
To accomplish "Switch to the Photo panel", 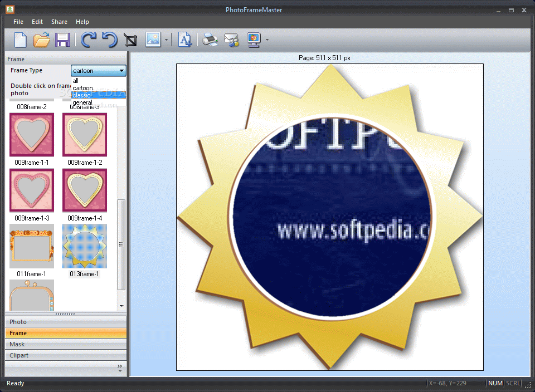I will point(66,322).
